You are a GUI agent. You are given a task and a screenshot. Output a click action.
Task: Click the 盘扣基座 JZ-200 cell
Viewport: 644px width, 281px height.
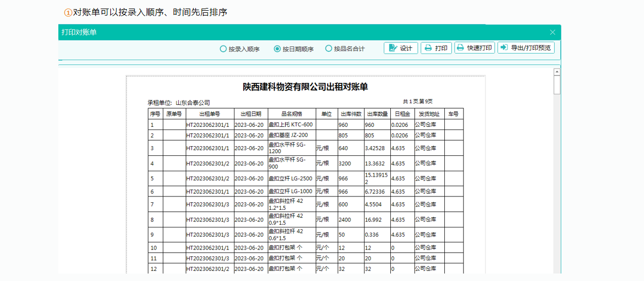pos(291,135)
